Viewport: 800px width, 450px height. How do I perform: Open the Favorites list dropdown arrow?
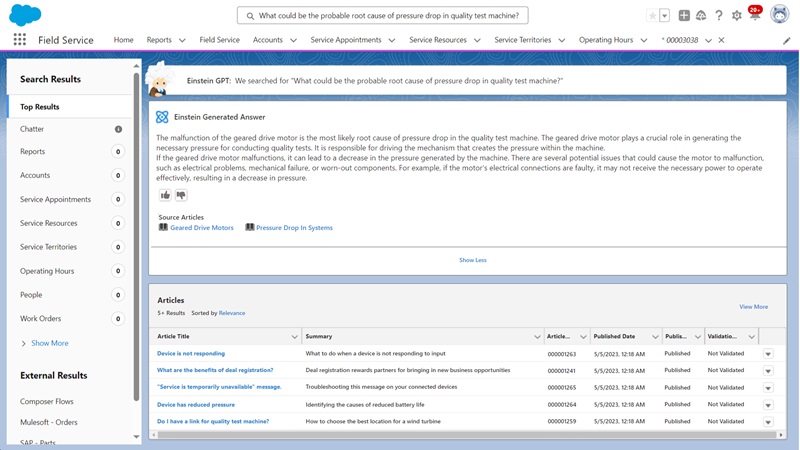(664, 15)
